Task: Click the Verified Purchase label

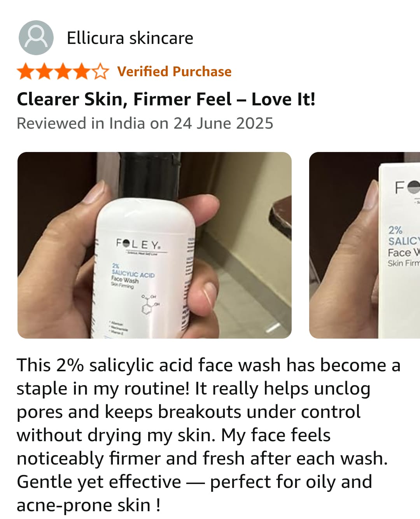Action: (174, 72)
